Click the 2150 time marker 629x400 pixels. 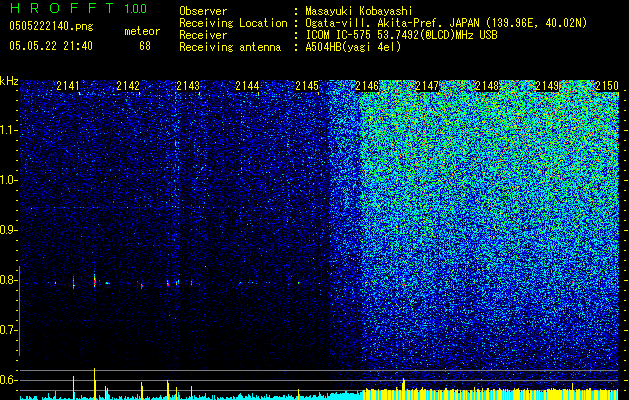[x=607, y=86]
